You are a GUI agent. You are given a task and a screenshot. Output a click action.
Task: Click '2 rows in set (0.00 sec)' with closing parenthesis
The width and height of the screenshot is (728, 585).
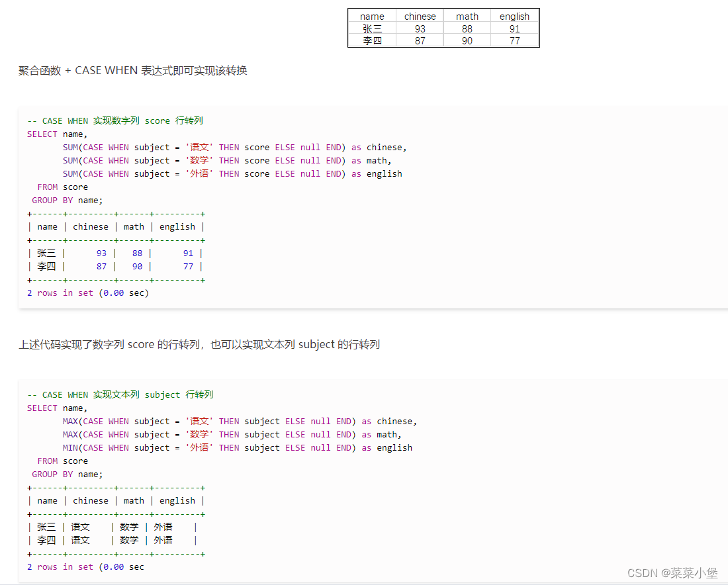tap(88, 293)
